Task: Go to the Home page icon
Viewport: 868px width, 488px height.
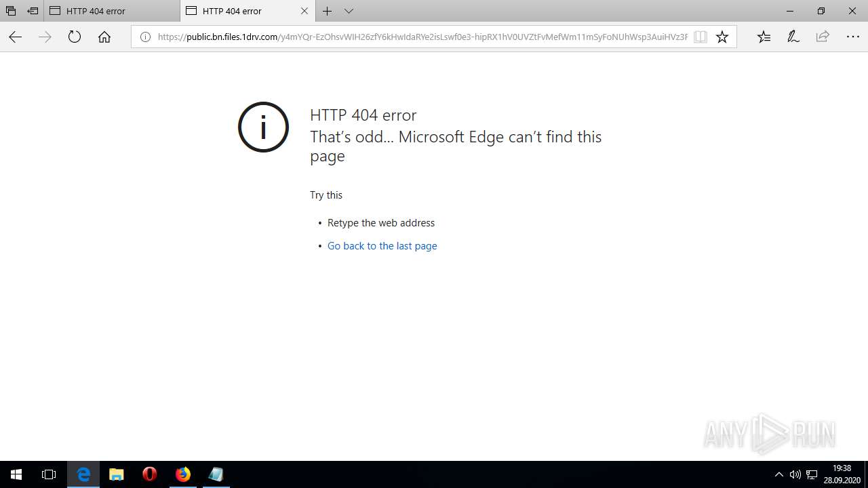Action: pos(104,37)
